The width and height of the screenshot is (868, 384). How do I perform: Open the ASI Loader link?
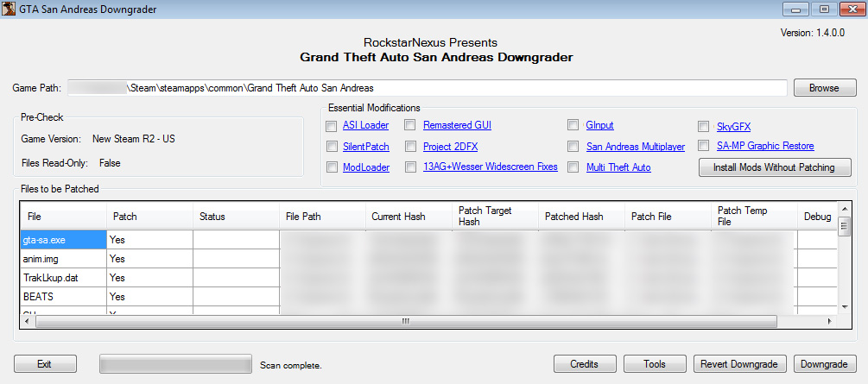point(365,126)
